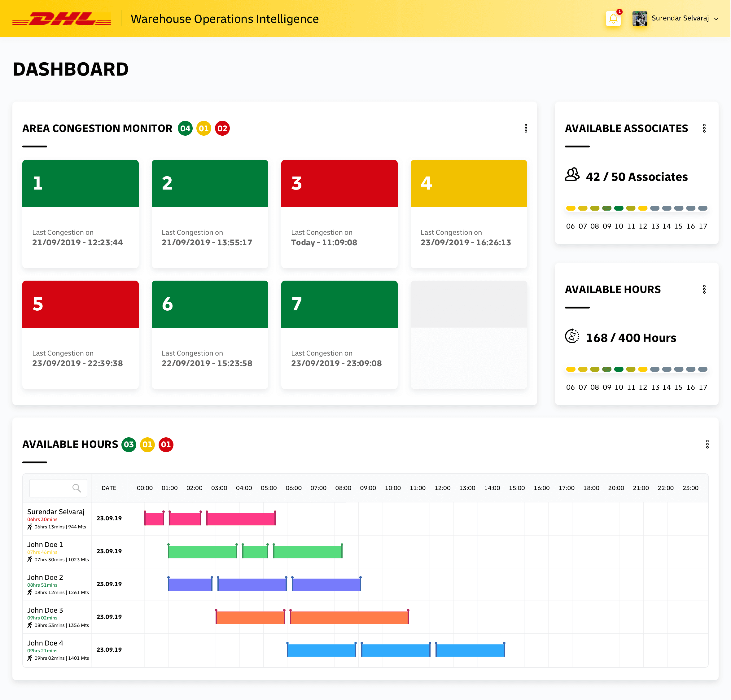Open Available Hours card kebab menu
This screenshot has width=731, height=700.
[704, 289]
